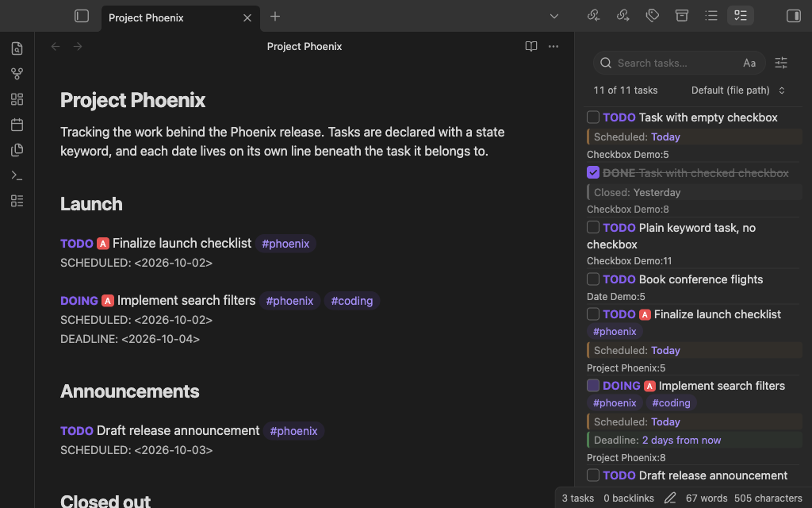The width and height of the screenshot is (812, 508).
Task: Click priority A badge on Finalize launch checklist in editor
Action: click(x=103, y=244)
